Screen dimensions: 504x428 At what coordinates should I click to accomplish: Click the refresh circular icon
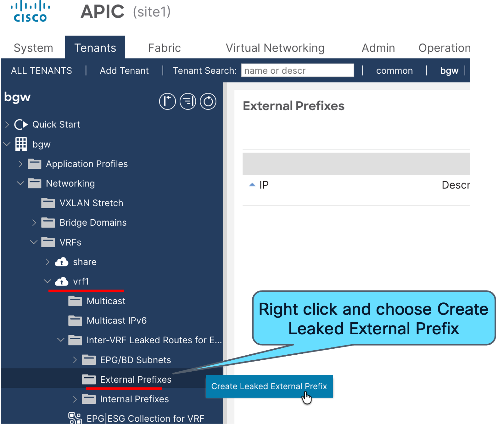pos(208,101)
